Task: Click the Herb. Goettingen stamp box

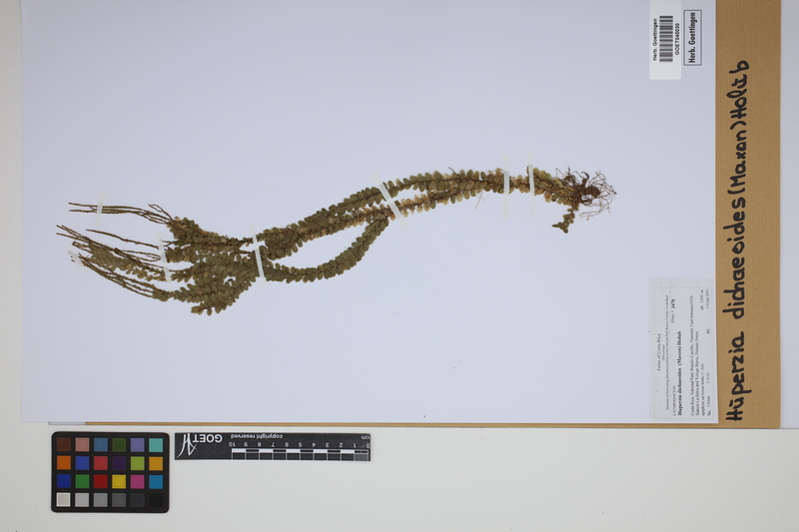Action: click(693, 38)
